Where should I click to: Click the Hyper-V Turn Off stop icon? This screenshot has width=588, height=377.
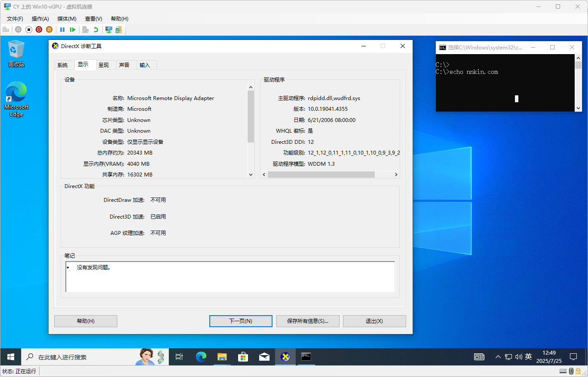pos(29,30)
